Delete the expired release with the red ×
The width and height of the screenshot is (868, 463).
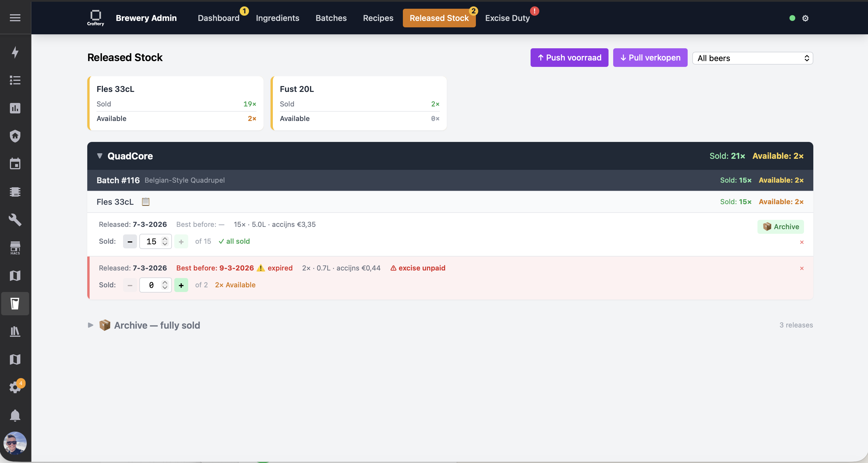(802, 268)
